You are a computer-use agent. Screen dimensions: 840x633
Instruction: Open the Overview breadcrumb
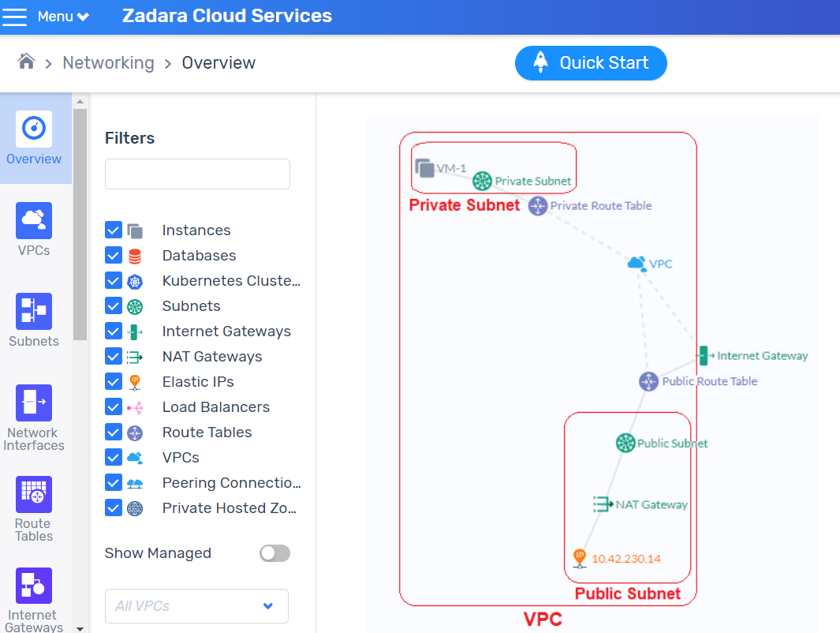point(218,62)
